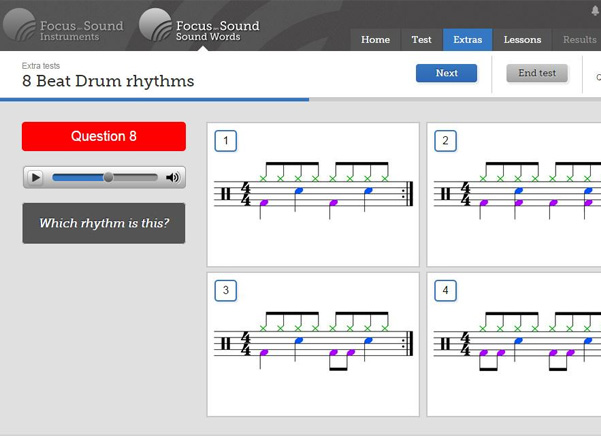Choose answer number 4 box
Image resolution: width=601 pixels, height=436 pixels.
click(445, 290)
